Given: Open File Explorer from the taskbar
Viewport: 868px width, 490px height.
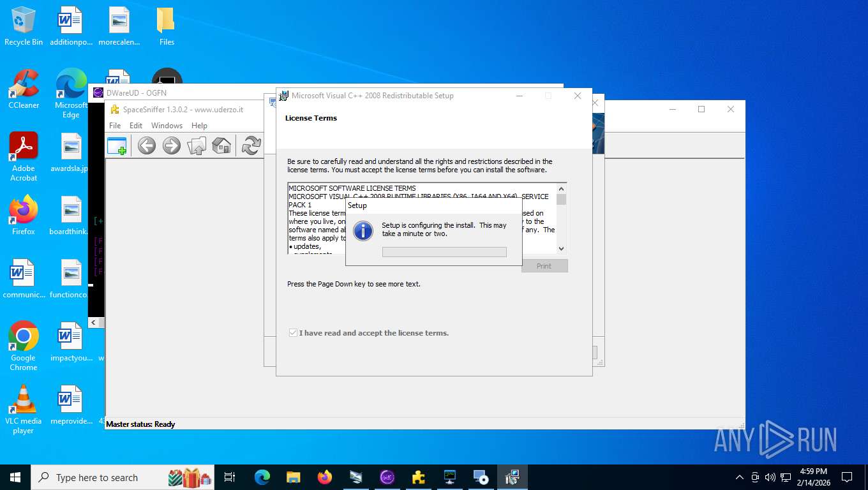Looking at the screenshot, I should coord(294,477).
